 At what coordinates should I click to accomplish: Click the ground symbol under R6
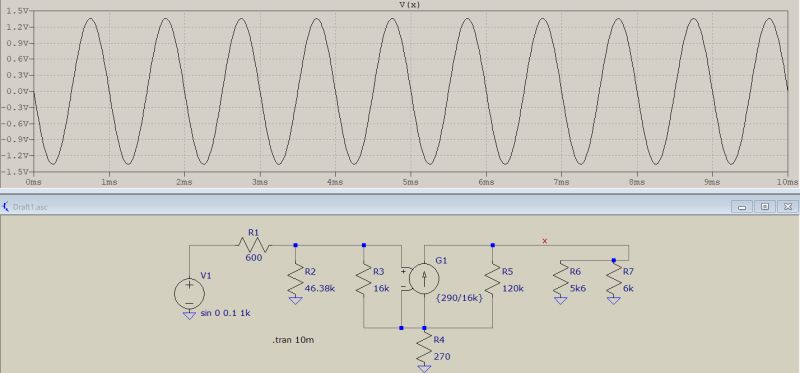click(x=560, y=301)
